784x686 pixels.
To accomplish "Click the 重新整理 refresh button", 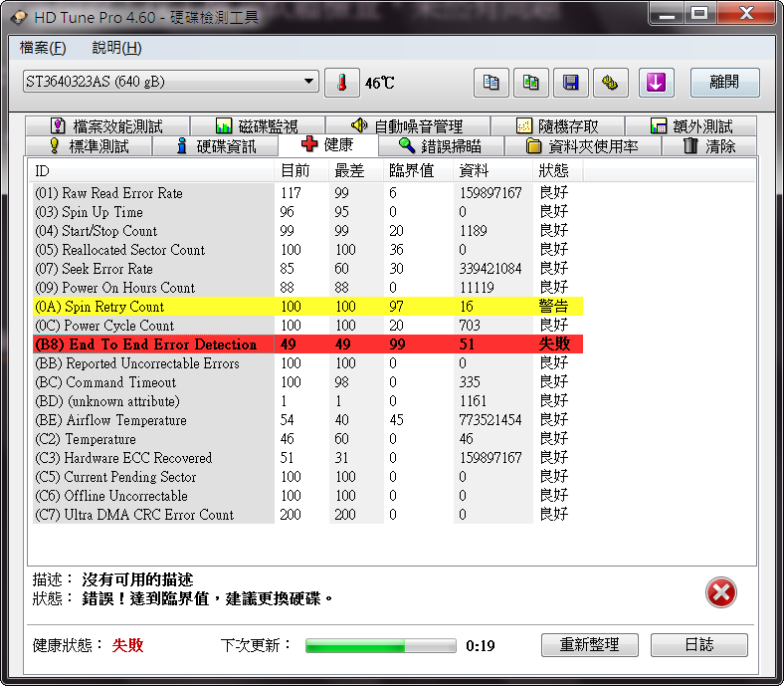I will (590, 645).
